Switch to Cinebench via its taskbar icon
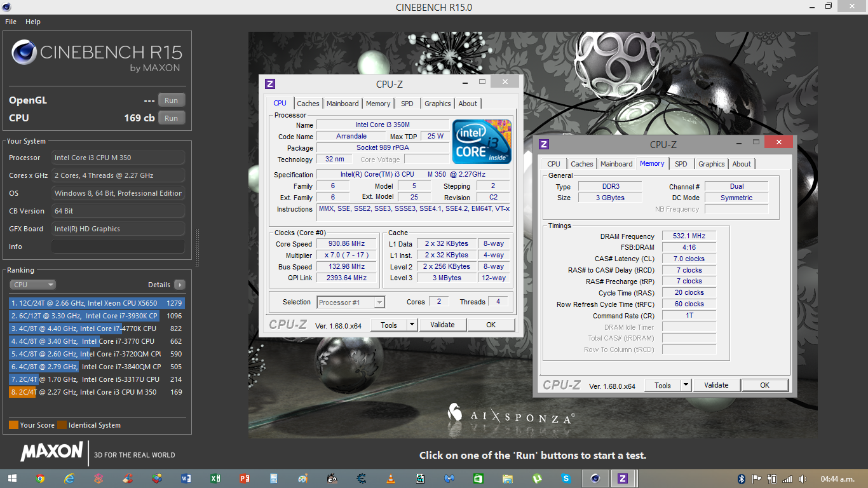Image resolution: width=868 pixels, height=488 pixels. [x=595, y=478]
